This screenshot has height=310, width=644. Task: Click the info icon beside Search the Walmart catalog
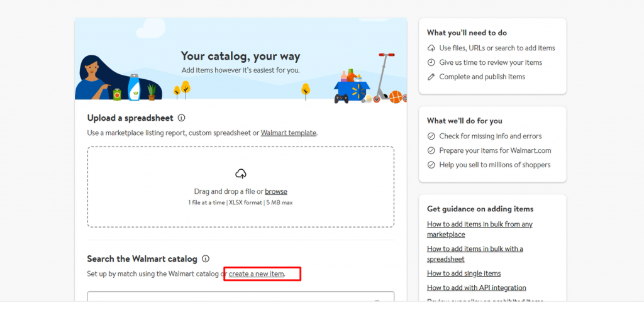point(206,258)
